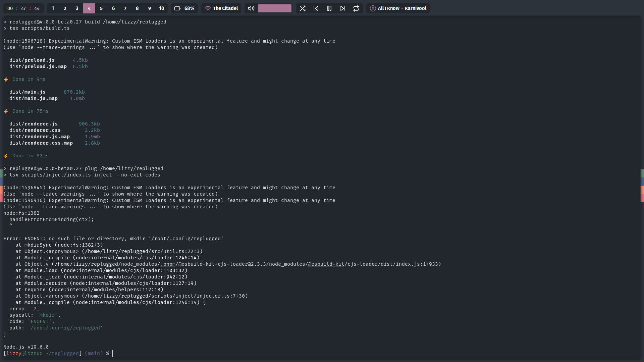Image resolution: width=644 pixels, height=362 pixels.
Task: Click lightning bolt beside Done in 9ms
Action: (x=6, y=80)
